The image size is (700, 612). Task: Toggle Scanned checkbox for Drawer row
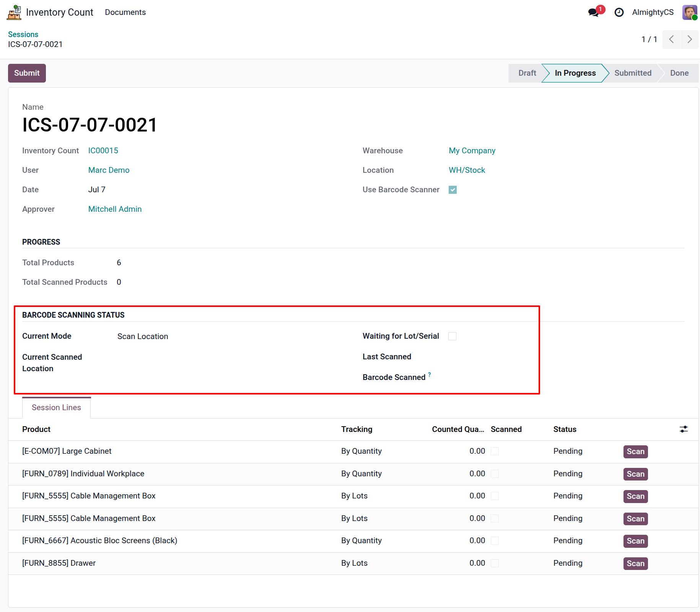coord(495,563)
